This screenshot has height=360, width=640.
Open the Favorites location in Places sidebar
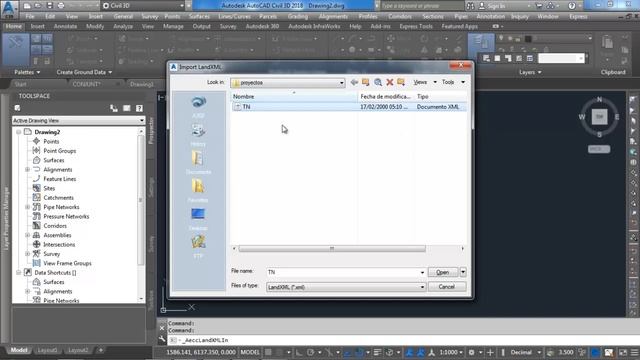coord(198,191)
